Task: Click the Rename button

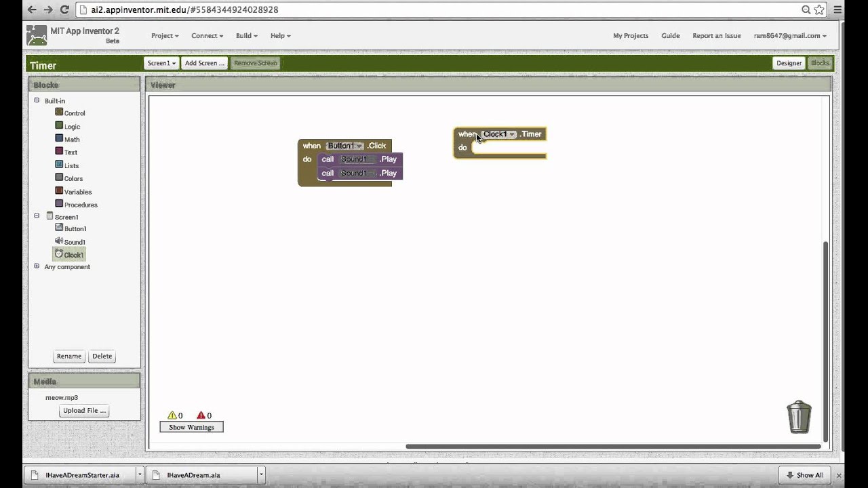Action: click(69, 356)
